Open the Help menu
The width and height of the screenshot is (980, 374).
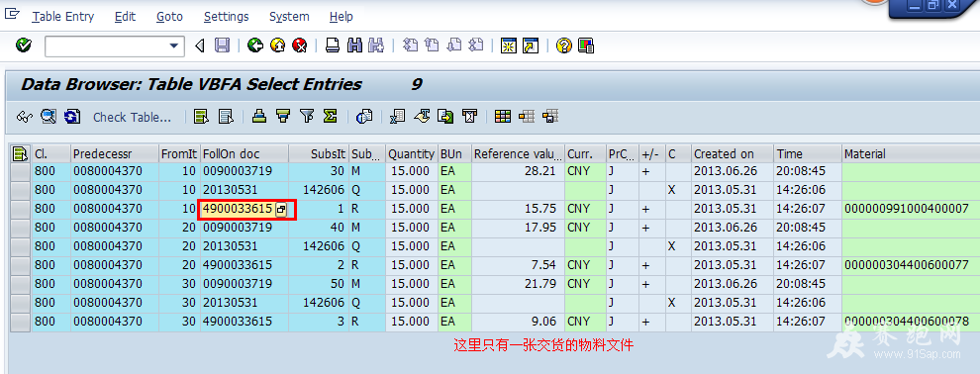tap(342, 17)
